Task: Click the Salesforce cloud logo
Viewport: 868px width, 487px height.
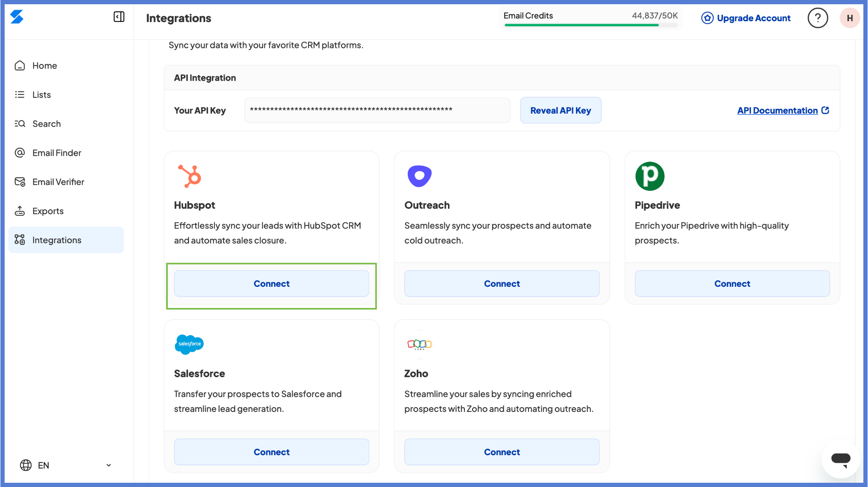Action: pos(189,344)
